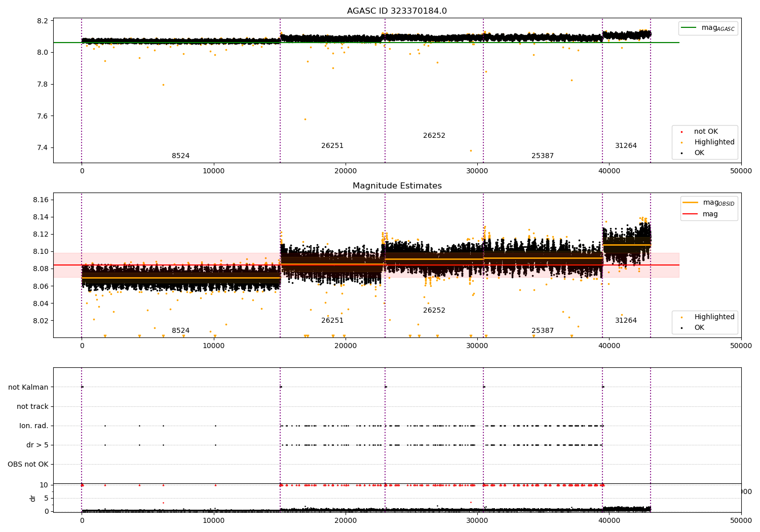Click the 8.2 y-tick of top plot
760x532 pixels.
tap(43, 21)
